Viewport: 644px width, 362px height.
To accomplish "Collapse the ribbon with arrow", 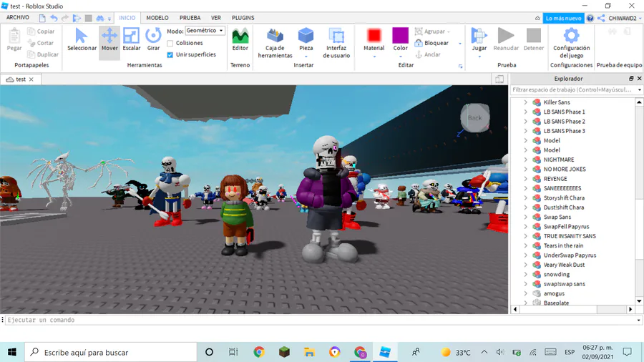I will pos(537,18).
